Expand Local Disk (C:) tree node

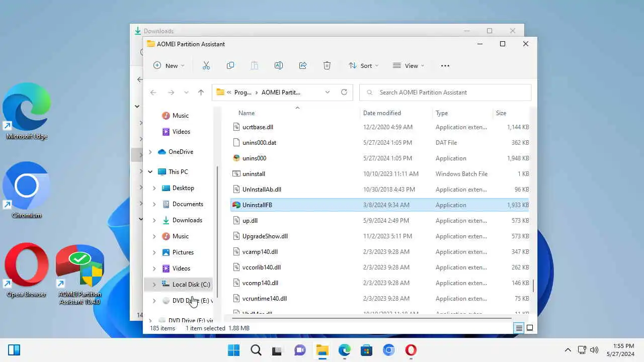pyautogui.click(x=154, y=285)
